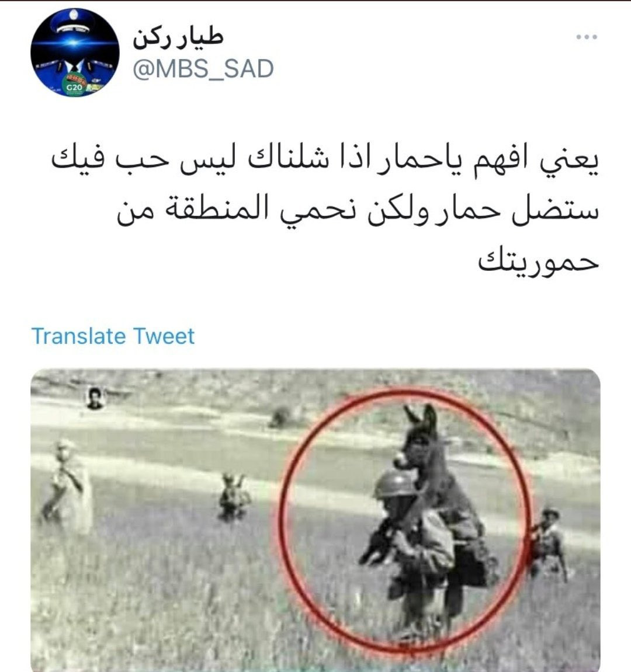Tap the small portrait in the photo's corner
The width and height of the screenshot is (631, 672).
click(95, 398)
